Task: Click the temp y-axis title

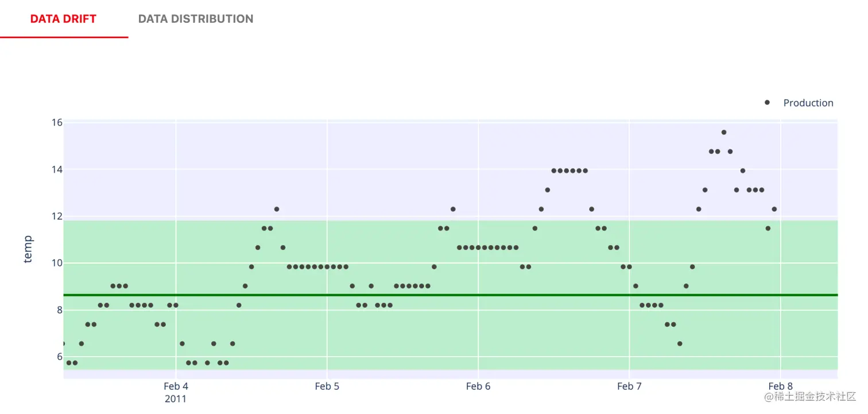Action: (28, 249)
